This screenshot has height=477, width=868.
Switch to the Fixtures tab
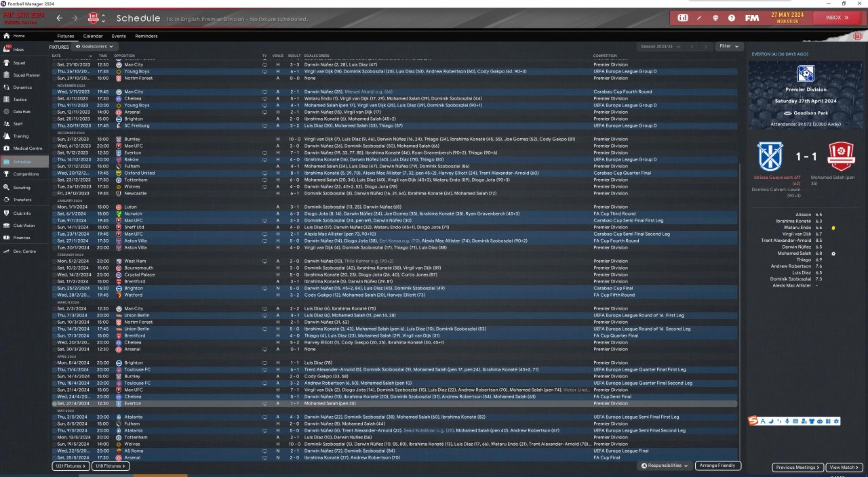coord(66,36)
